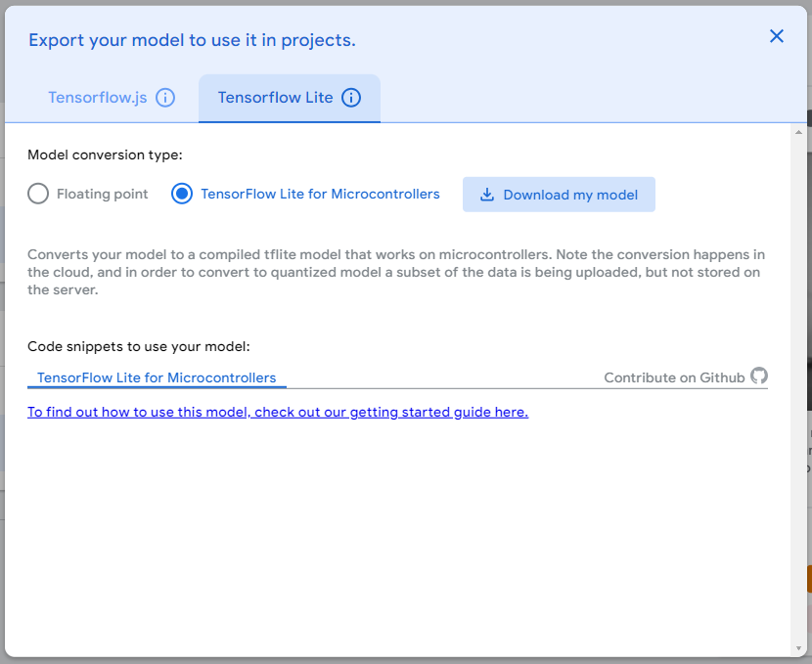Image resolution: width=812 pixels, height=664 pixels.
Task: Click the dialog title 'Export your model'
Action: click(x=192, y=40)
